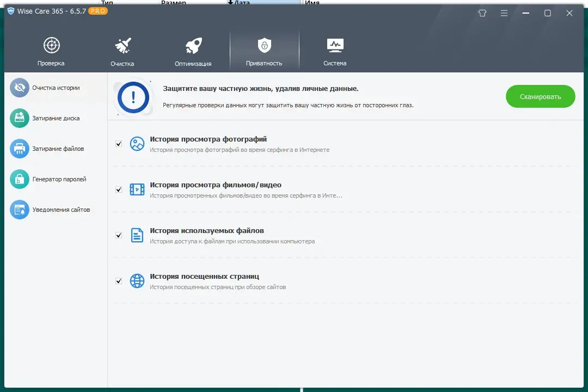Uncheck История просмотра фотографий checkbox
The image size is (588, 392).
[119, 144]
